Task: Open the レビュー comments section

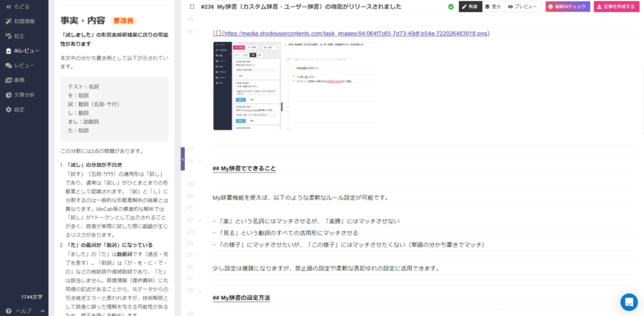Action: tap(20, 65)
